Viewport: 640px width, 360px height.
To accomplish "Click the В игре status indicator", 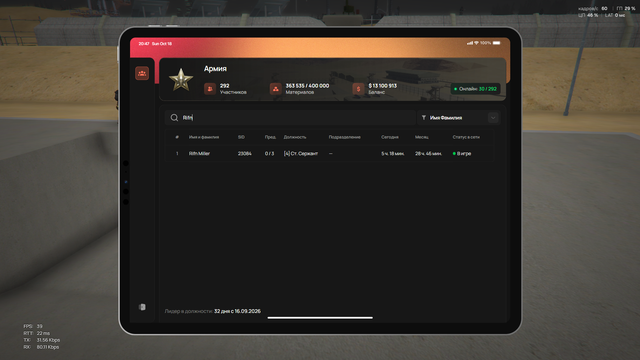I will click(x=462, y=153).
